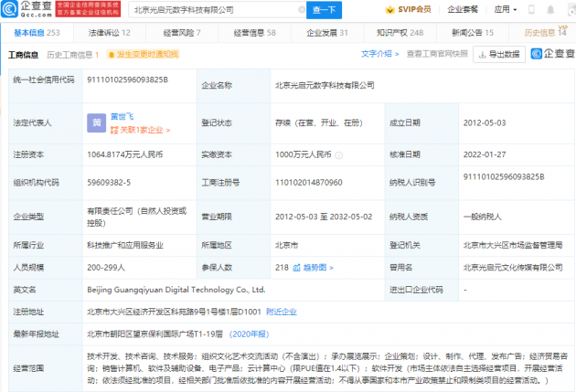Select industry value 科技推广和应用服务业
The width and height of the screenshot is (576, 392).
point(125,245)
